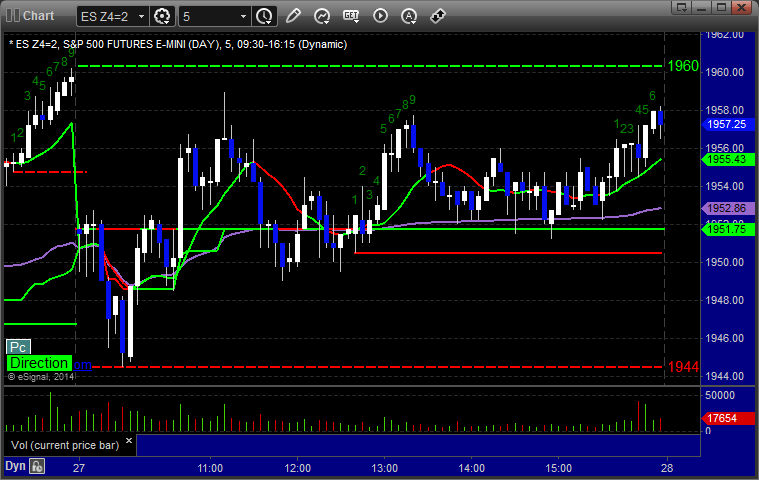Click the 12:00 time axis label

298,467
